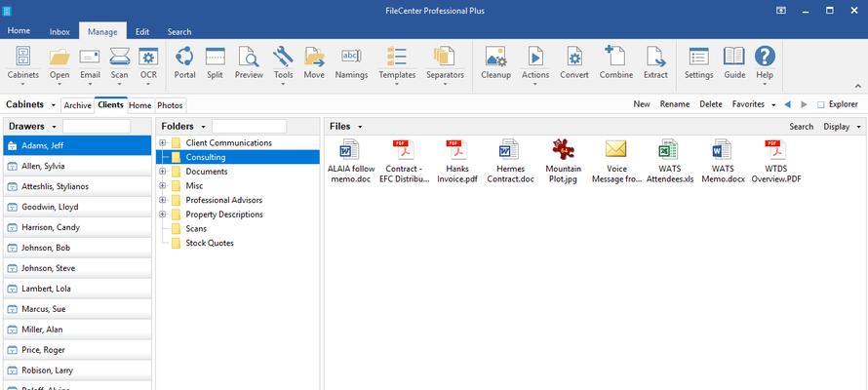Click the Help question mark icon
868x390 pixels.
(x=765, y=57)
